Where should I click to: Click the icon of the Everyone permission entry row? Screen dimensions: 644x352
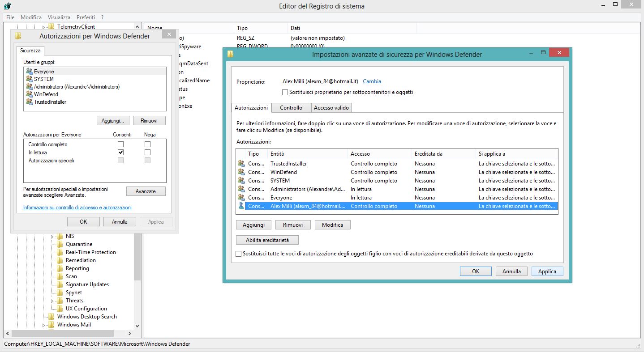(x=241, y=198)
